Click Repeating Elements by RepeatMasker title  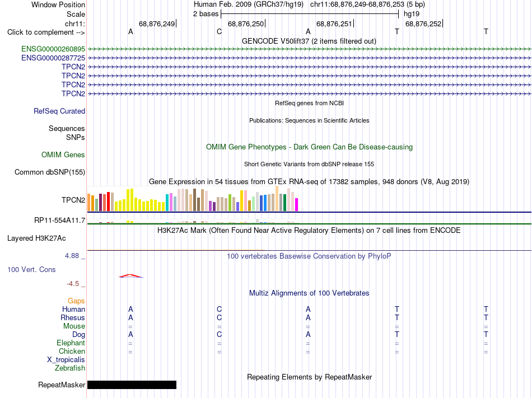310,377
